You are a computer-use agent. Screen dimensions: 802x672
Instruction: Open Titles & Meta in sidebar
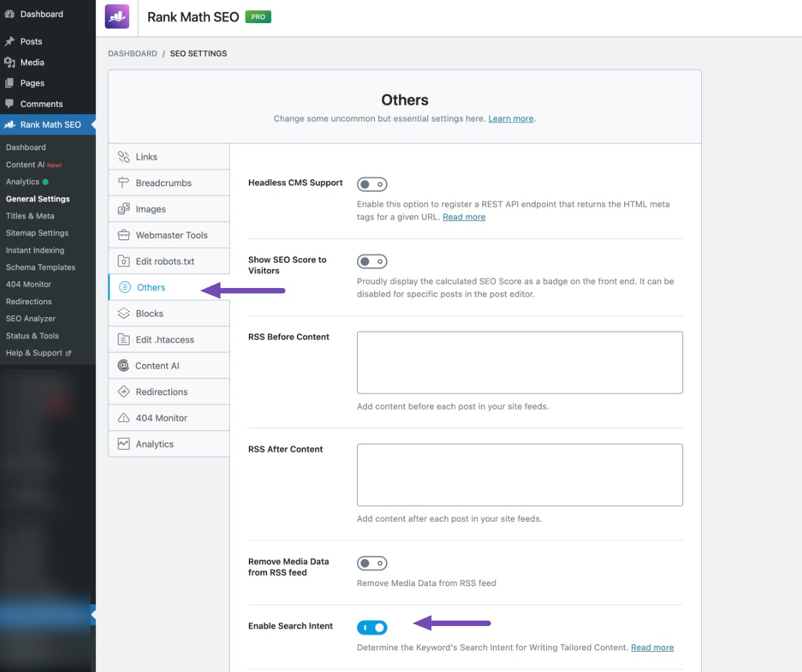(x=30, y=216)
